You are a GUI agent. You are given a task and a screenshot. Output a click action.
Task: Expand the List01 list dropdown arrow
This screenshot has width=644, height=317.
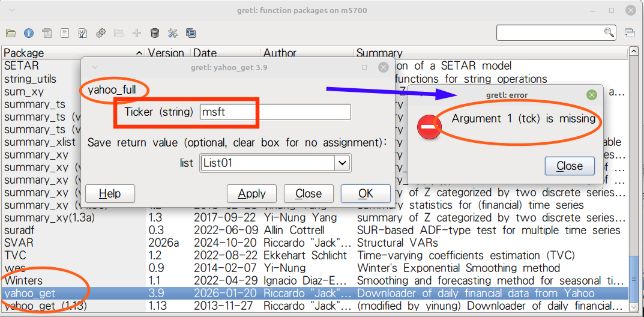(342, 163)
